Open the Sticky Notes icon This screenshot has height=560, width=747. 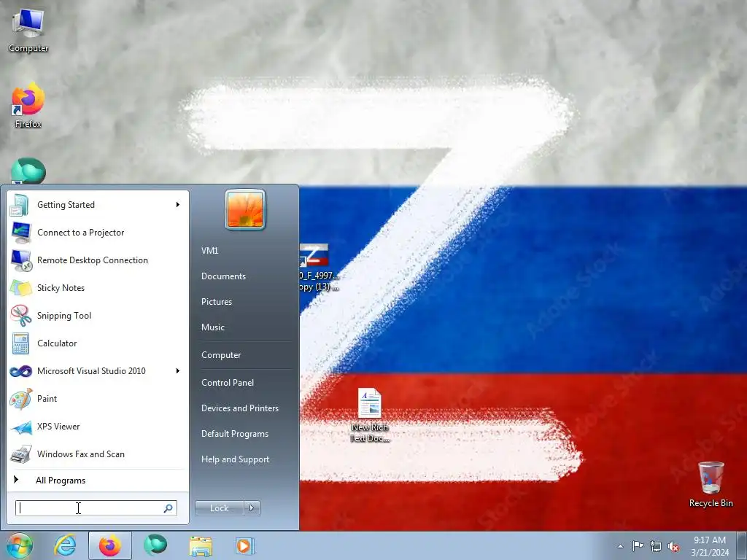pyautogui.click(x=20, y=288)
